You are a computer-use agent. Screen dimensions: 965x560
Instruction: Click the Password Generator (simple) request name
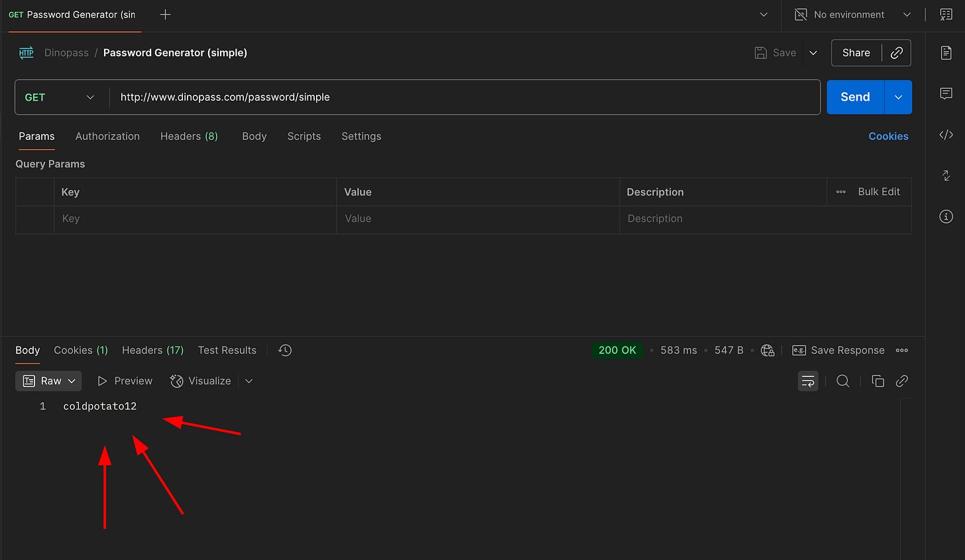click(x=175, y=53)
